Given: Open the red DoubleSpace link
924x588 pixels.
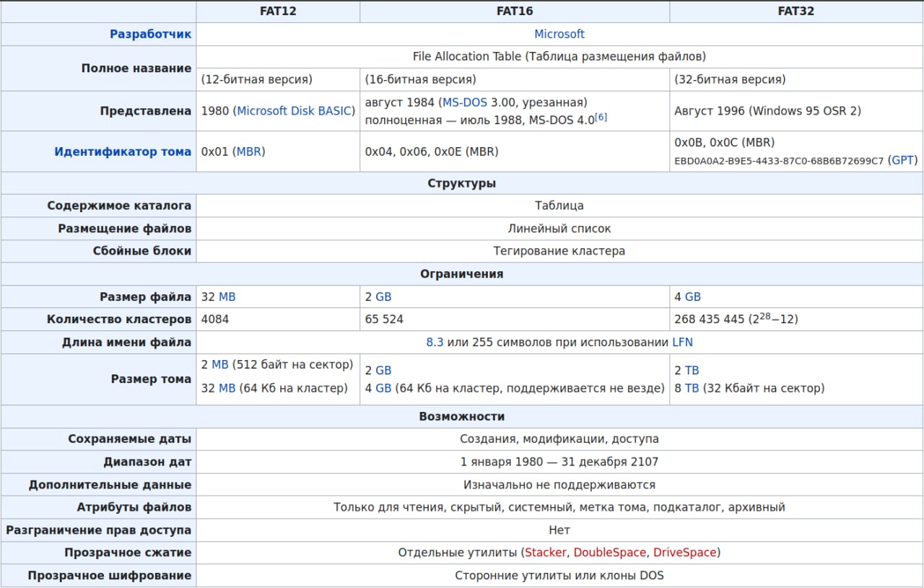Looking at the screenshot, I should click(x=610, y=553).
